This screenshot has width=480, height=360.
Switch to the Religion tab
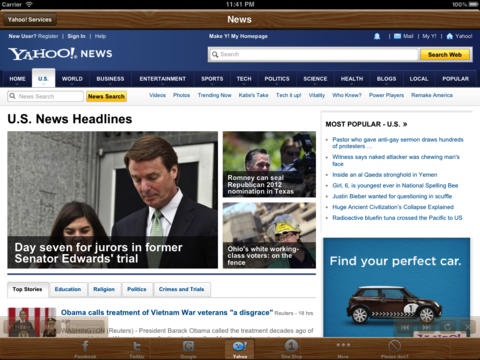pyautogui.click(x=104, y=289)
